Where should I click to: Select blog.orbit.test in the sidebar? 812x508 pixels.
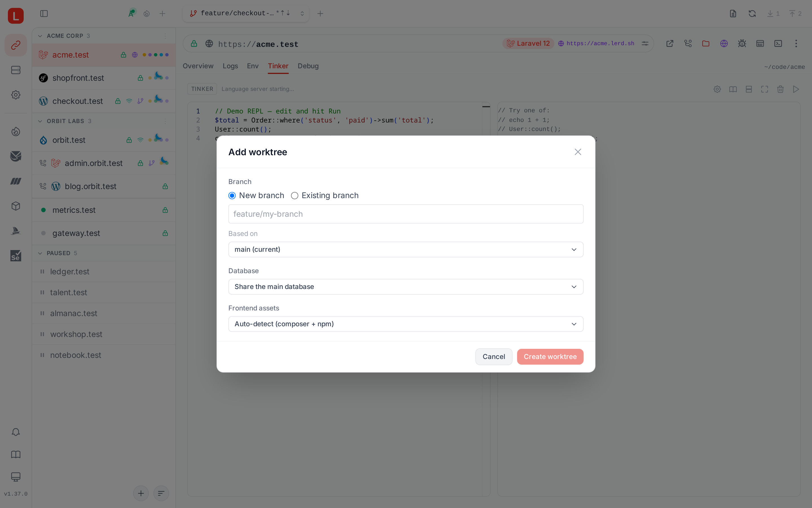pyautogui.click(x=104, y=187)
